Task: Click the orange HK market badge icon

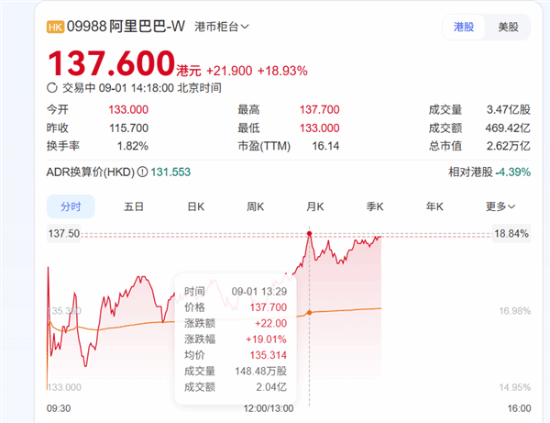Action: click(55, 27)
